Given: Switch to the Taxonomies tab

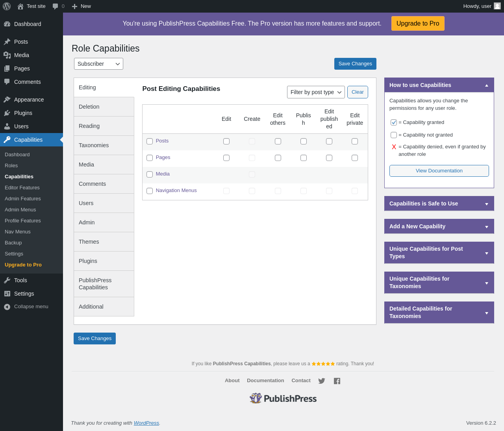Looking at the screenshot, I should (104, 145).
